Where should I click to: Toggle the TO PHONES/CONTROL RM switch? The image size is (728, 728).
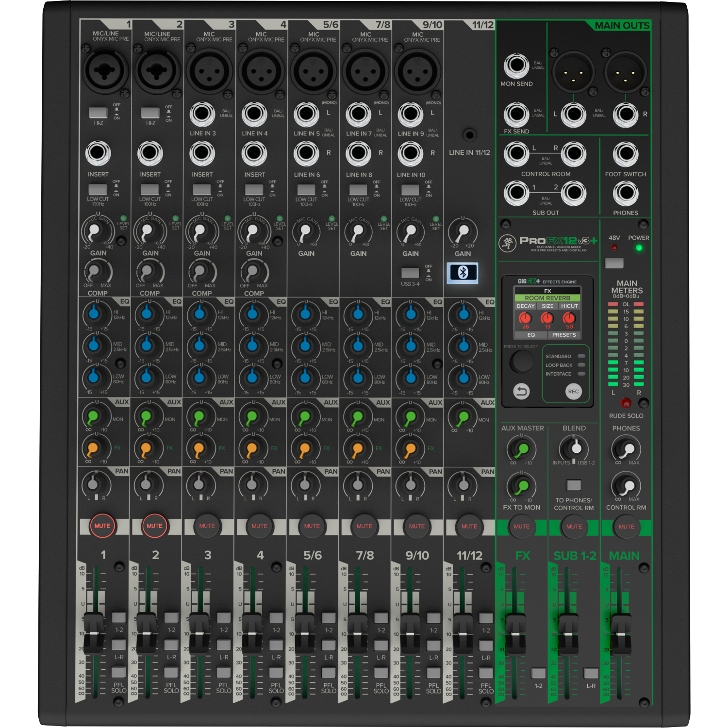click(x=574, y=484)
